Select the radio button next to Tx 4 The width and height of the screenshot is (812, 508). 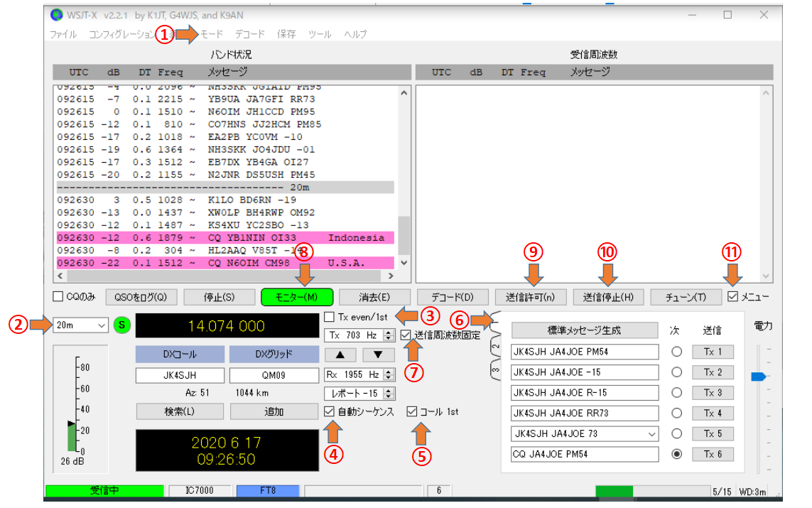pos(676,414)
